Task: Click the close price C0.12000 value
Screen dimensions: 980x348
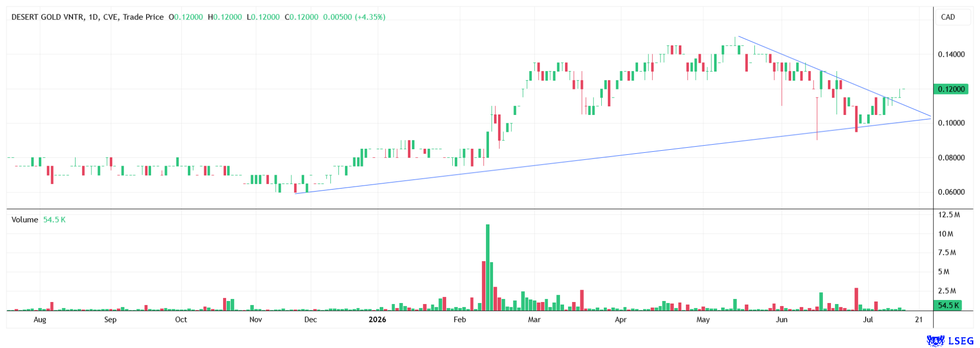Action: tap(302, 17)
